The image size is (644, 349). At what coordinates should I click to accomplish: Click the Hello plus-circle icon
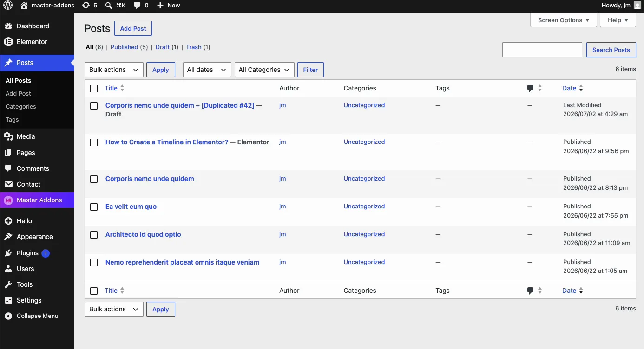click(8, 221)
